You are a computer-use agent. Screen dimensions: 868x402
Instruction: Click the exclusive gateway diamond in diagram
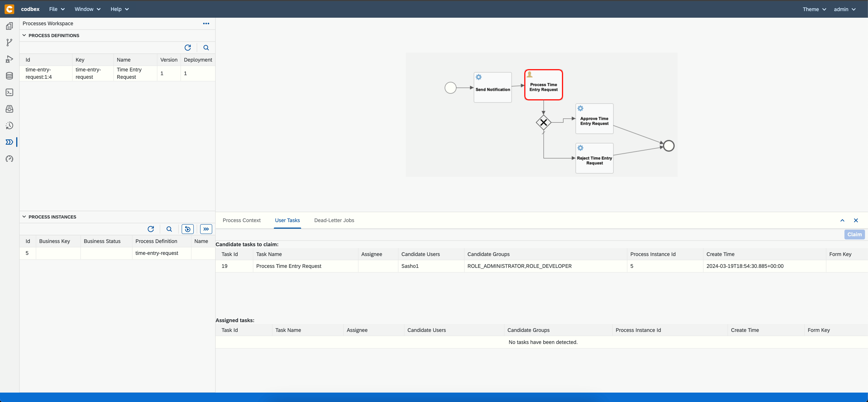543,122
